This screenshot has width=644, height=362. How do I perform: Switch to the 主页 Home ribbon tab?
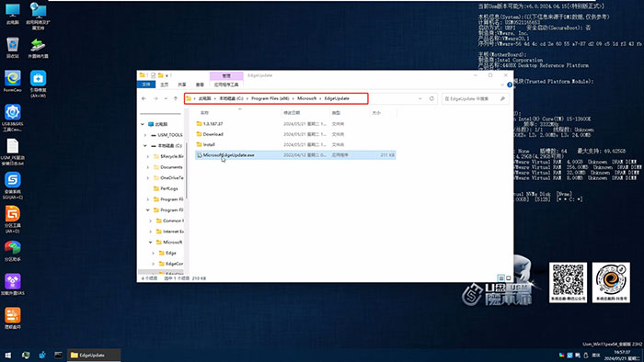165,85
